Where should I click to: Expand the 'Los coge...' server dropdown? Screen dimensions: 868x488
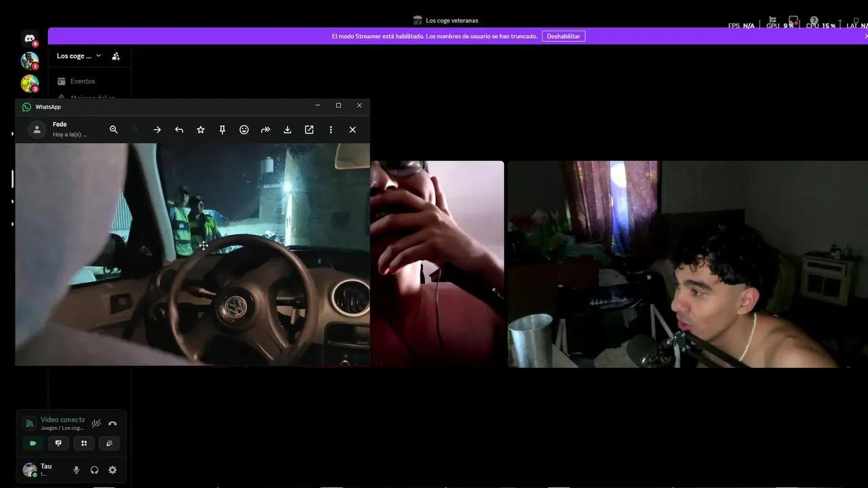(98, 56)
